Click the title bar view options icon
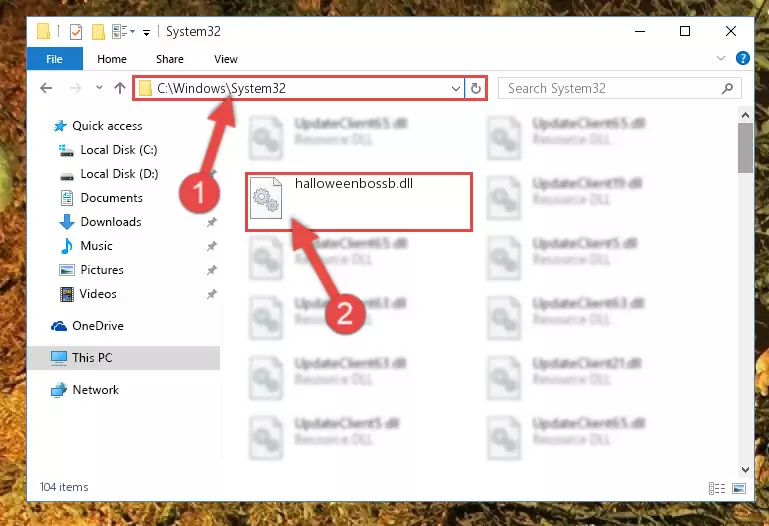 (123, 32)
